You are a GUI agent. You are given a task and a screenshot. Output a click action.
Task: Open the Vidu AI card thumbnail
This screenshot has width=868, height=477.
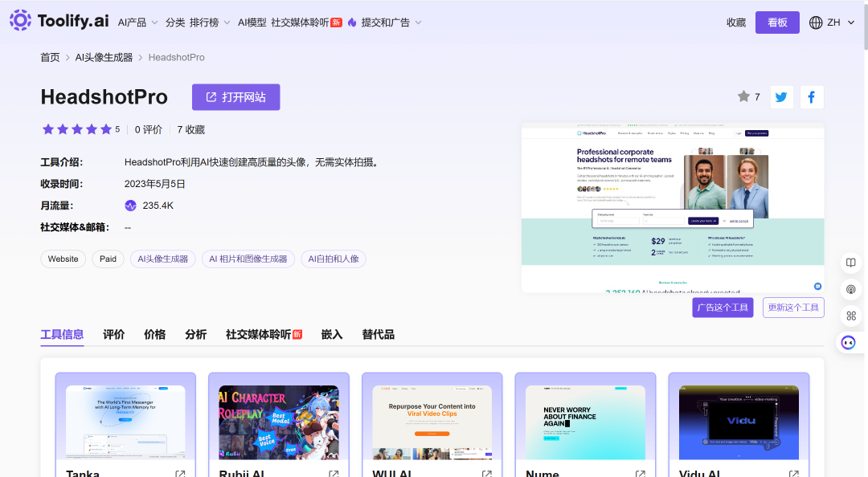[739, 422]
